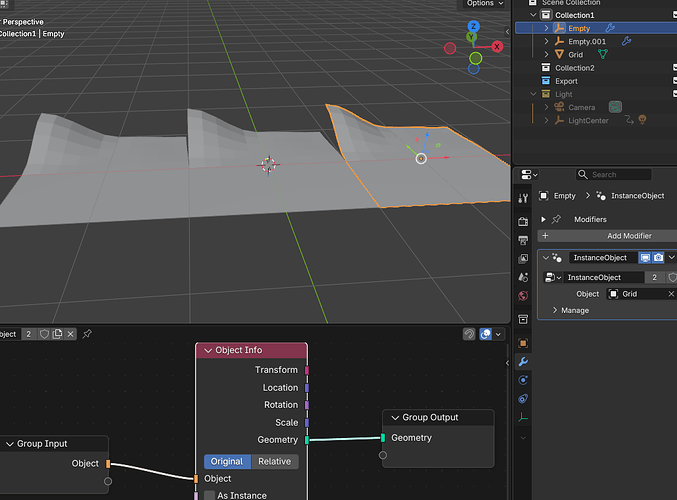Click the Grid object picker field

point(641,294)
